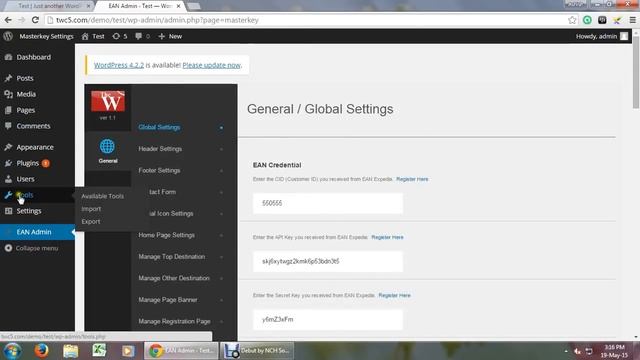The image size is (640, 360).
Task: Click Register Here link beside API Key
Action: (387, 237)
